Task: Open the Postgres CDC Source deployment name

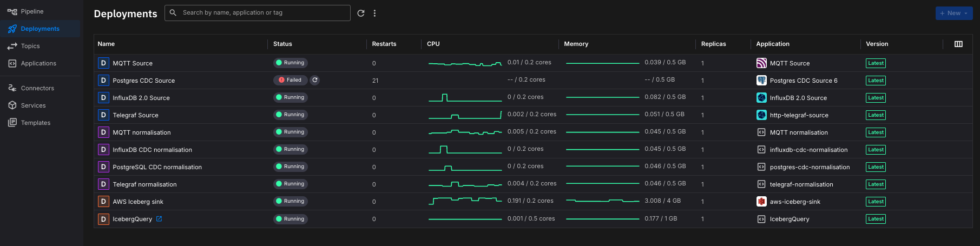Action: (144, 81)
